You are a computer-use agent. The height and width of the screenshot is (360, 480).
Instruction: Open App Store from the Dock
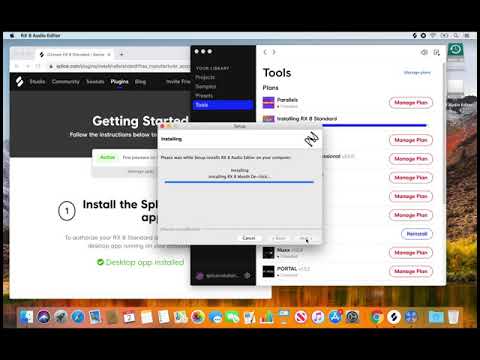335,317
